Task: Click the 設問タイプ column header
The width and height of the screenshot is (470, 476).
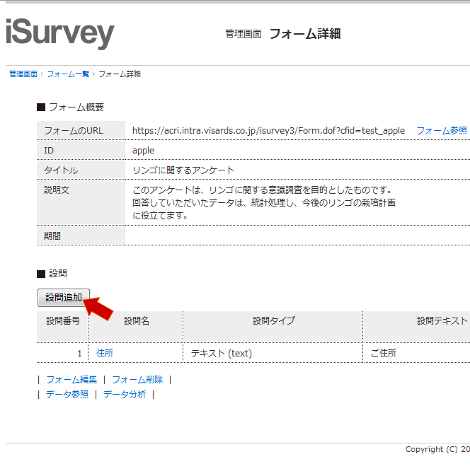Action: [x=273, y=321]
